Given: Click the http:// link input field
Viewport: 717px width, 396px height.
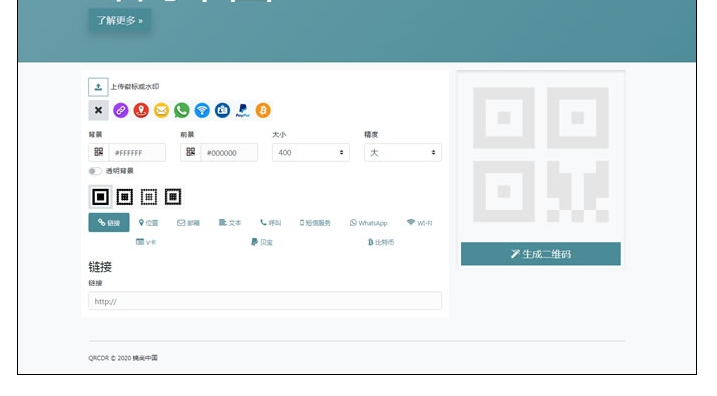Looking at the screenshot, I should tap(265, 301).
